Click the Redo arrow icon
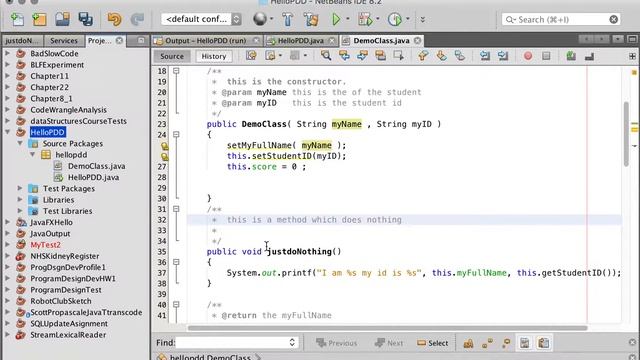 pos(137,19)
